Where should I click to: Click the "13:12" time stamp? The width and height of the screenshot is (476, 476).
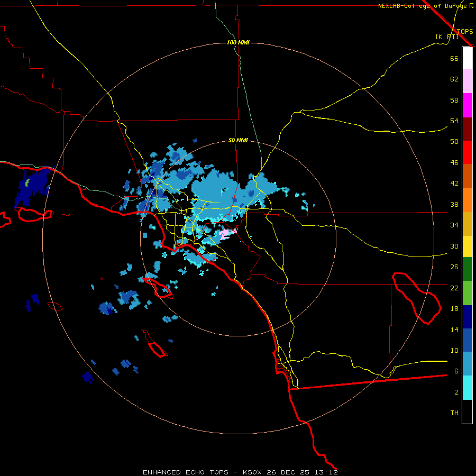pyautogui.click(x=327, y=472)
